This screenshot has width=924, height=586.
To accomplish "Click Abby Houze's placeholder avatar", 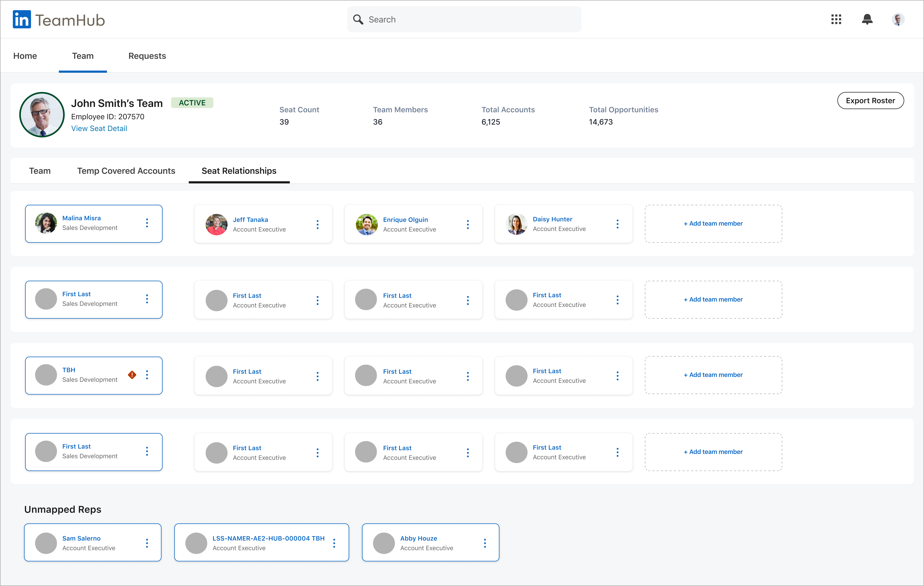I will tap(384, 543).
